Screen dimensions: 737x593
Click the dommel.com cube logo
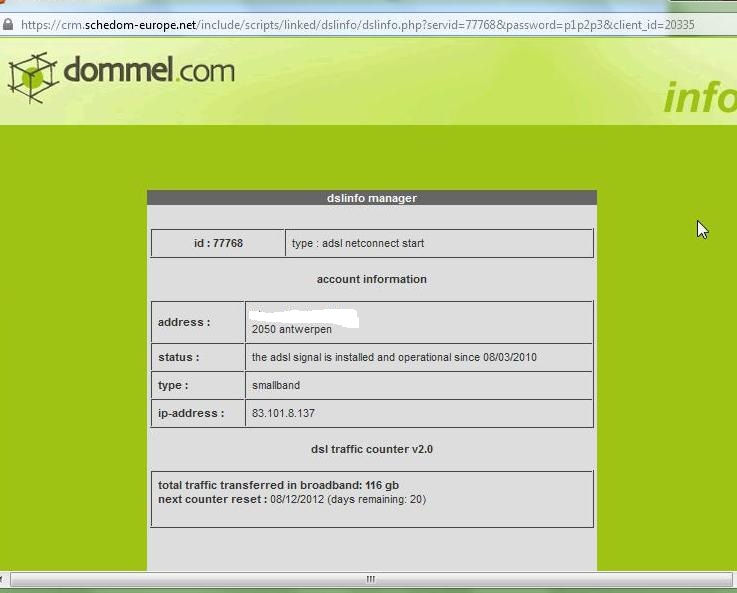tap(33, 77)
